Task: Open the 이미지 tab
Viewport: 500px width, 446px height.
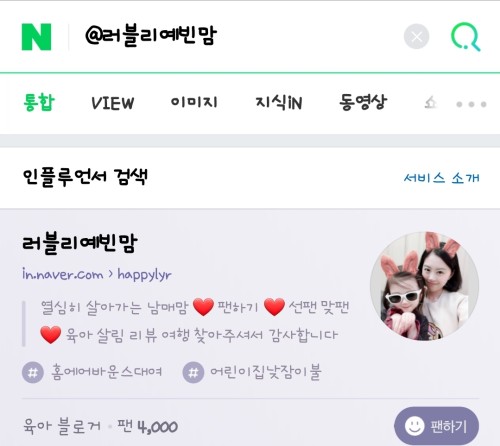Action: click(x=194, y=102)
